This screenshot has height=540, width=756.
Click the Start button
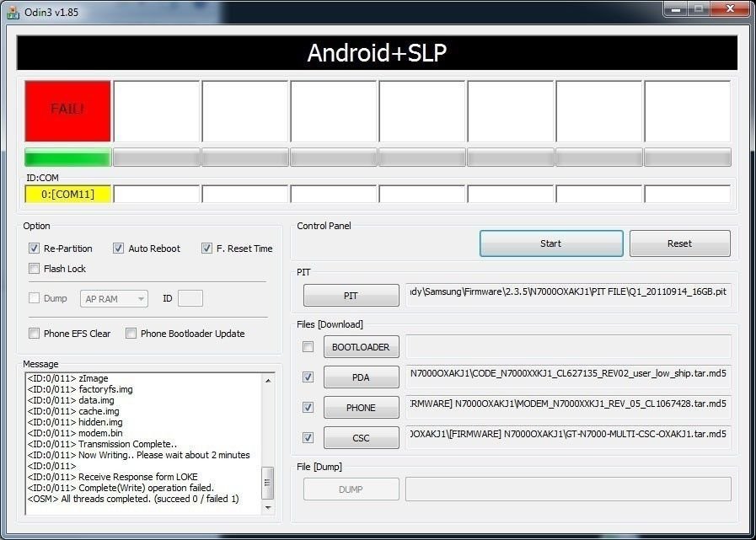point(551,243)
